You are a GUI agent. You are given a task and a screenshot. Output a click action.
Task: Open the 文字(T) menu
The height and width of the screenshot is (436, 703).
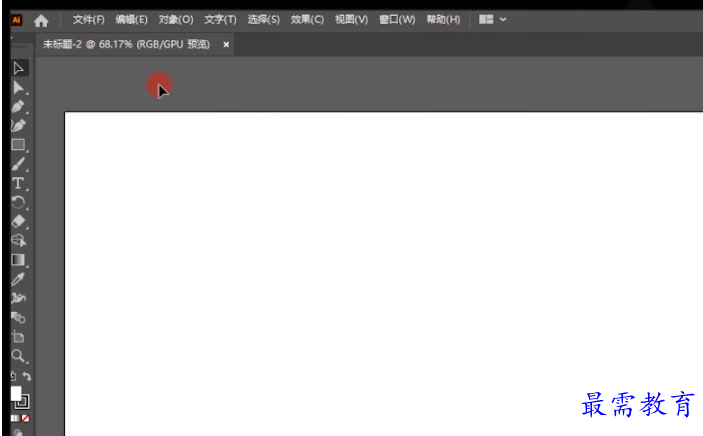[220, 20]
